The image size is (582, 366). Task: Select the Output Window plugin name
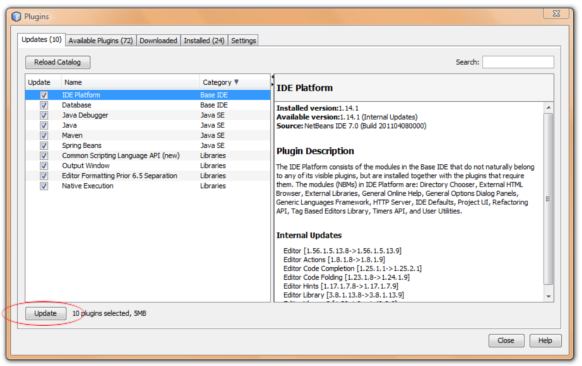point(86,166)
